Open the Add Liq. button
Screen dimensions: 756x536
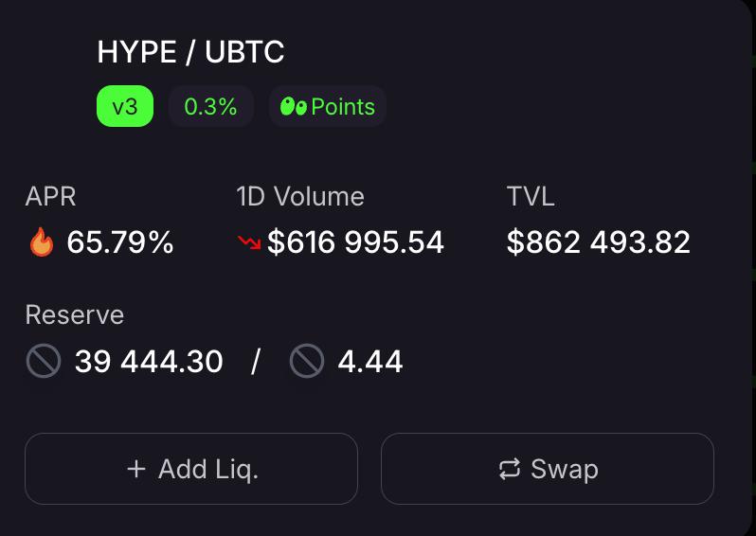(191, 469)
